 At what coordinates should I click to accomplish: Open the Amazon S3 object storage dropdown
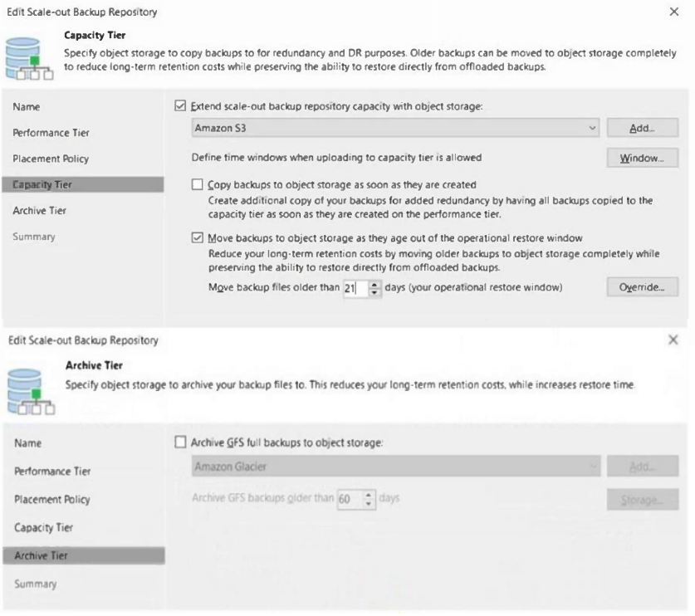[x=592, y=129]
